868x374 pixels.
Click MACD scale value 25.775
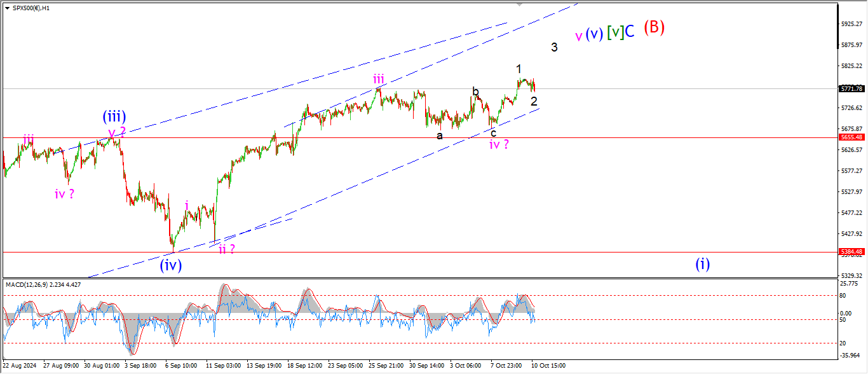point(850,283)
